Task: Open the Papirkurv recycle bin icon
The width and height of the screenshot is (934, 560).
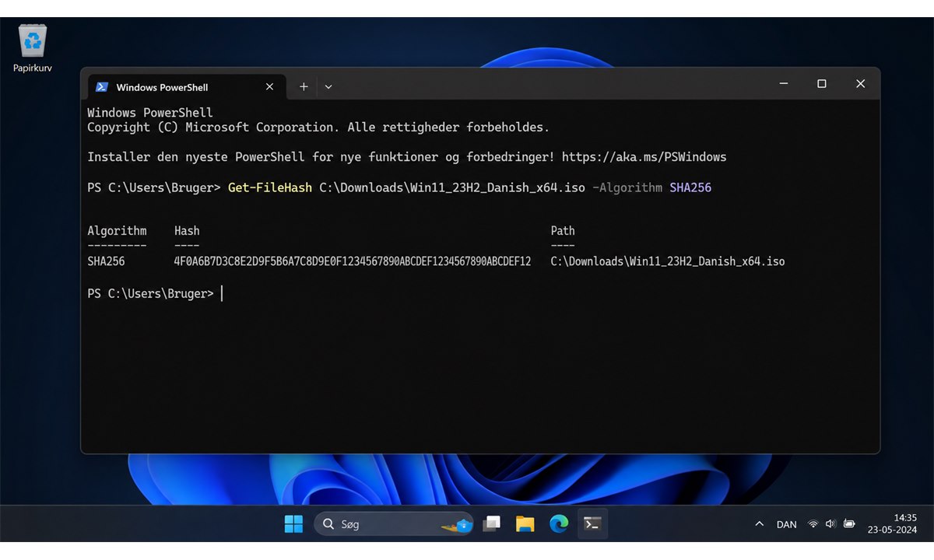Action: click(33, 48)
